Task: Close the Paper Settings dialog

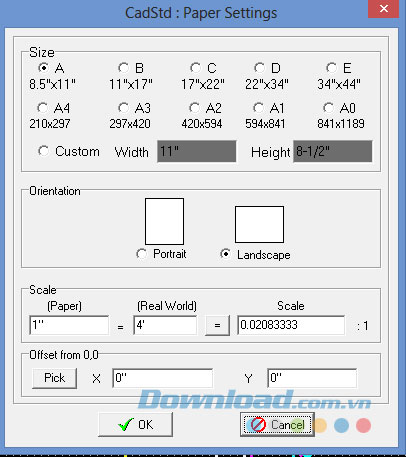Action: pyautogui.click(x=383, y=9)
